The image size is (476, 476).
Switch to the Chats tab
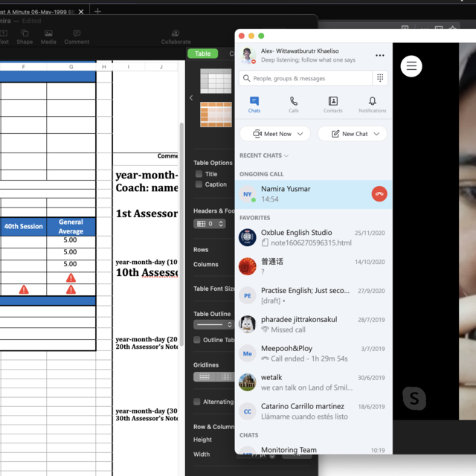[x=254, y=105]
